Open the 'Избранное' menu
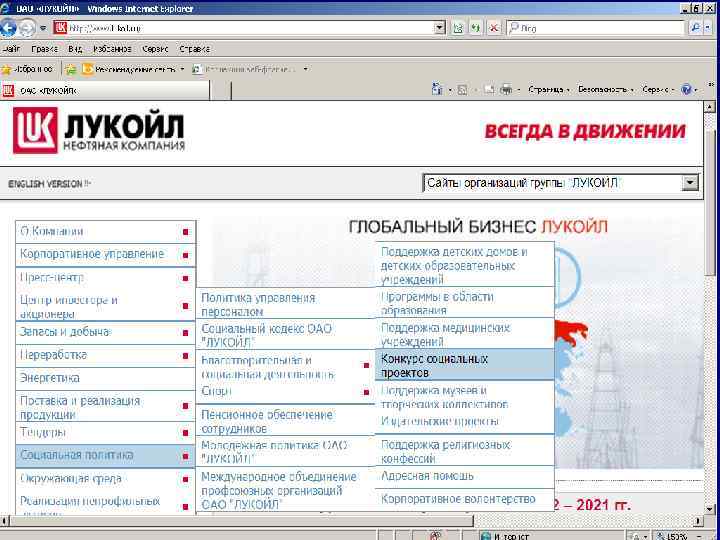The image size is (720, 540). [112, 49]
